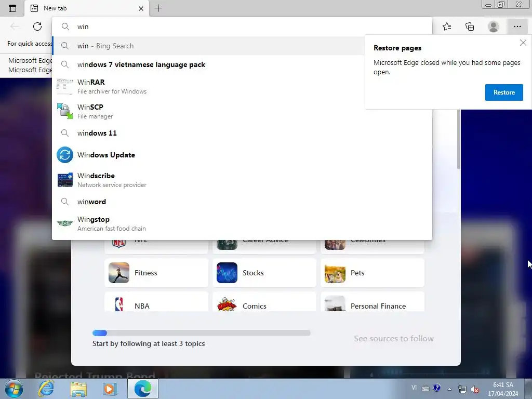Follow the Personal Finance topic card
The height and width of the screenshot is (399, 532).
[373, 302]
